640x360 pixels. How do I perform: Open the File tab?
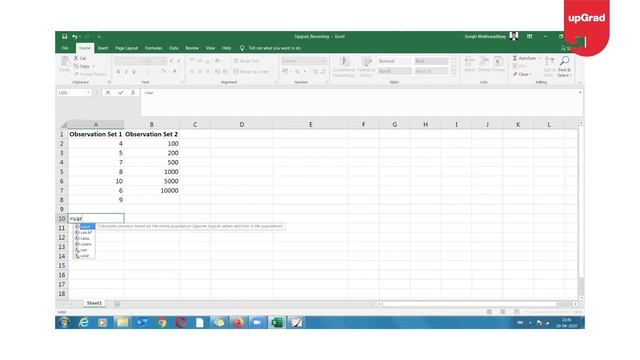coord(65,48)
